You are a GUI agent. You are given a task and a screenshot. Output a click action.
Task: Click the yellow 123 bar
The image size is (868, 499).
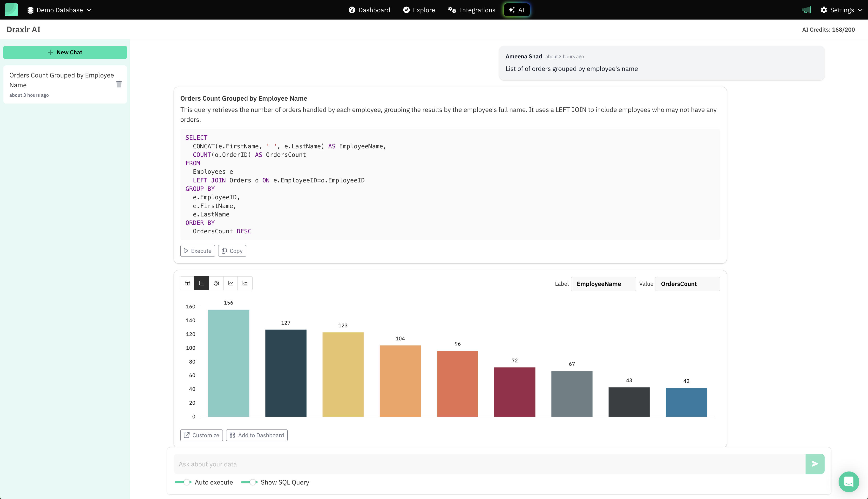point(343,374)
